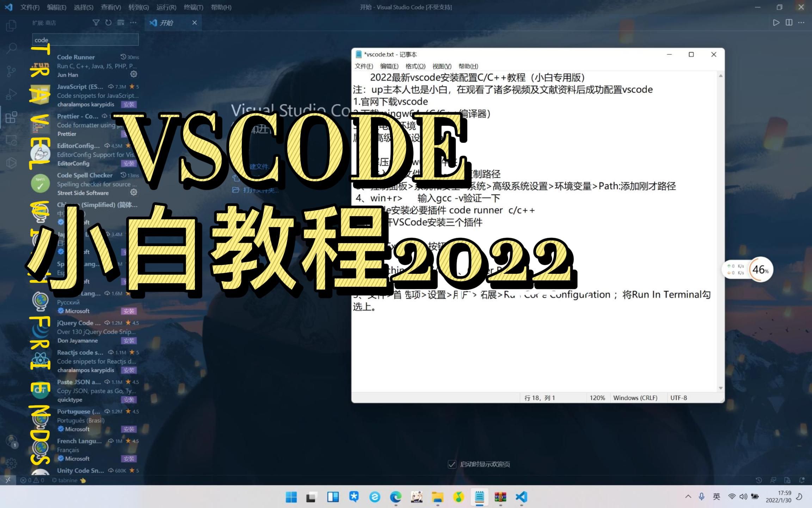Viewport: 812px width, 508px height.
Task: Click Notepad 120% zoom status
Action: coord(597,398)
